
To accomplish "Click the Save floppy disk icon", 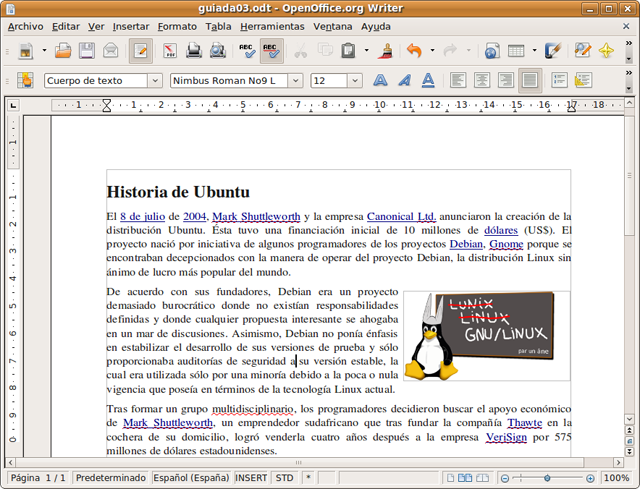I will (x=87, y=50).
